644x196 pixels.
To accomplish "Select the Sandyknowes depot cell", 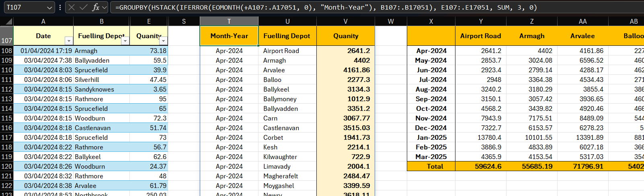I will pos(102,89).
